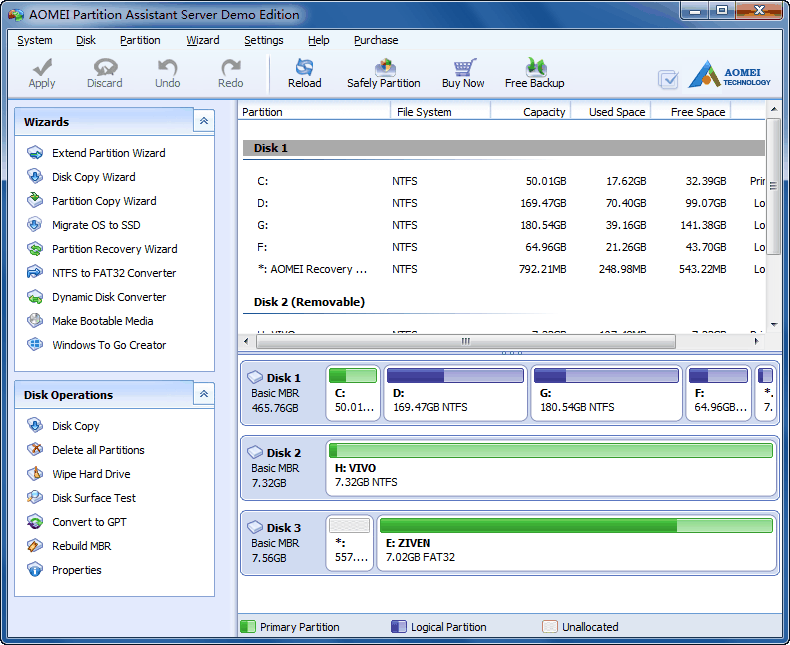
Task: Click the partition list scroll-down arrow
Action: click(774, 325)
